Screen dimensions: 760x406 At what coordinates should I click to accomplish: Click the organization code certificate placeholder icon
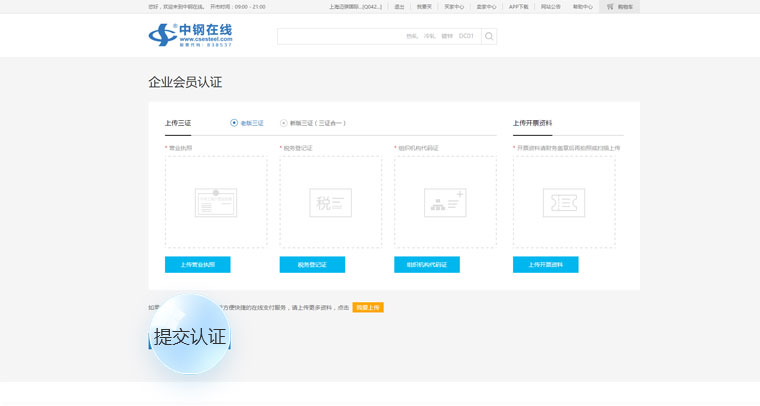coord(445,203)
